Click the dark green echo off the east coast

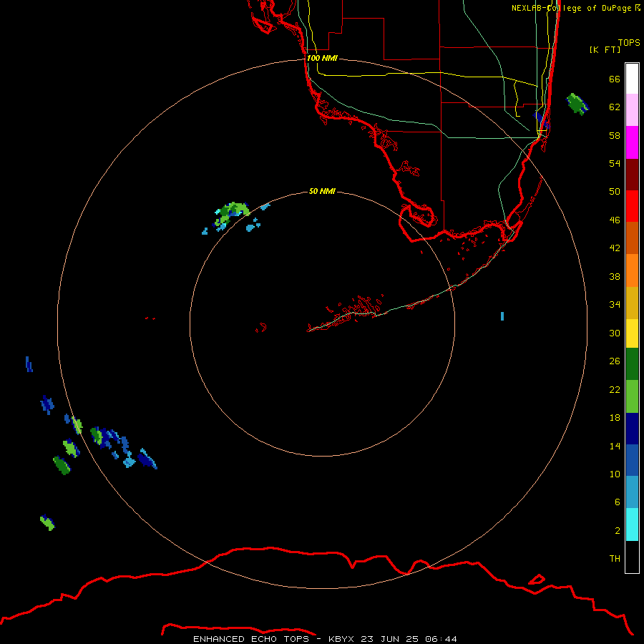[577, 104]
